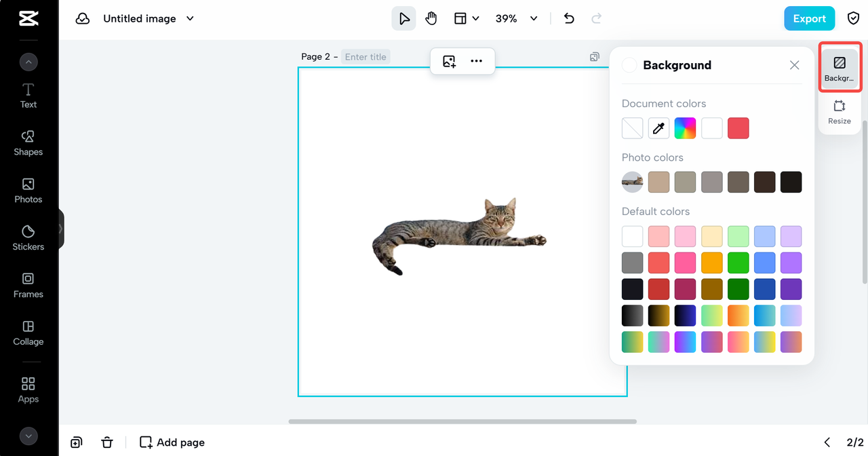Select the black-to-gold gradient swatch
Viewport: 868px width, 456px height.
[x=658, y=316]
